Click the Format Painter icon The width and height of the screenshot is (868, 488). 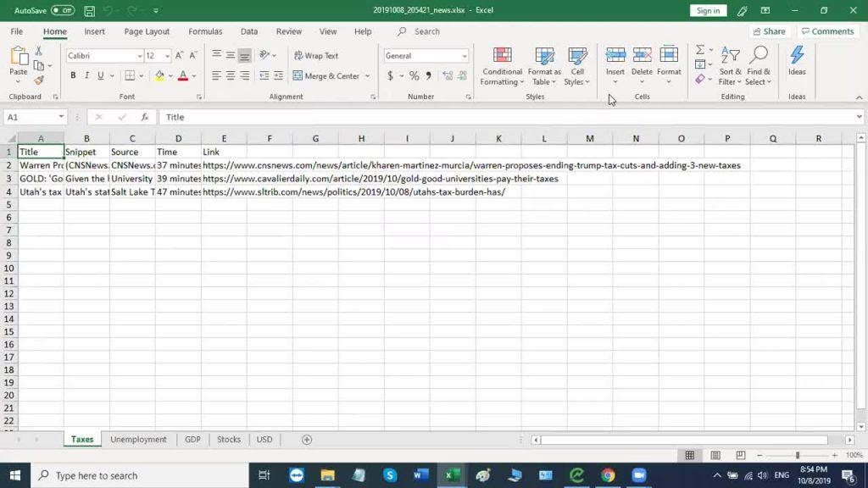tap(39, 80)
